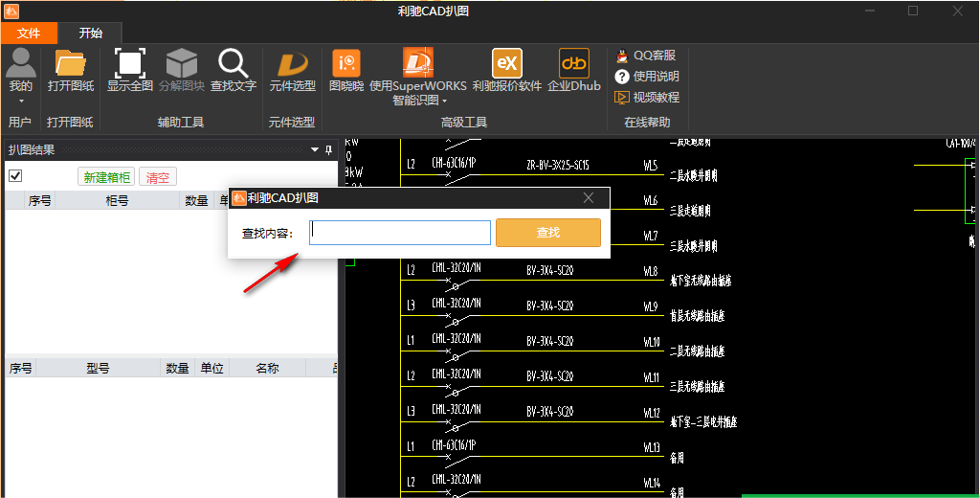Contact QQ客服 support
The image size is (980, 498).
[646, 56]
